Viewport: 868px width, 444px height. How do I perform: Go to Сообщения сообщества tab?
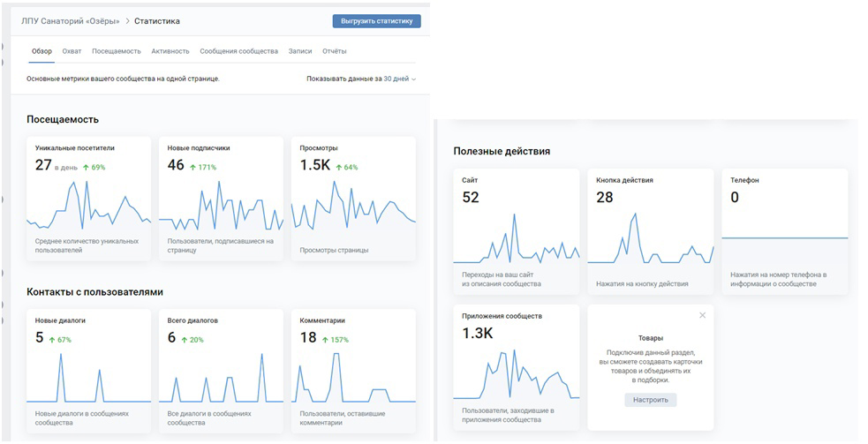[x=238, y=51]
